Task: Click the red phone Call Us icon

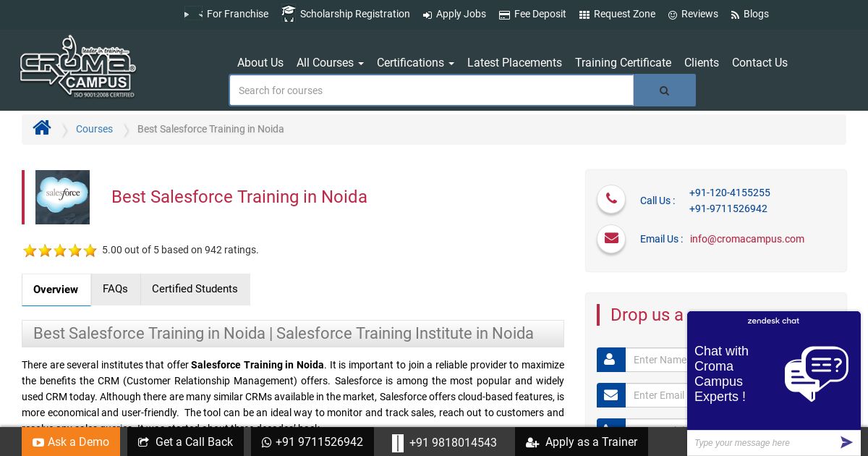Action: click(611, 199)
